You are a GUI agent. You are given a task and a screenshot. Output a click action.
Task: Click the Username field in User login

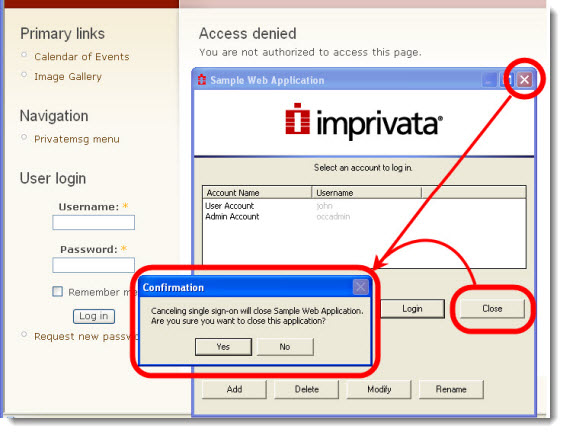pyautogui.click(x=94, y=222)
